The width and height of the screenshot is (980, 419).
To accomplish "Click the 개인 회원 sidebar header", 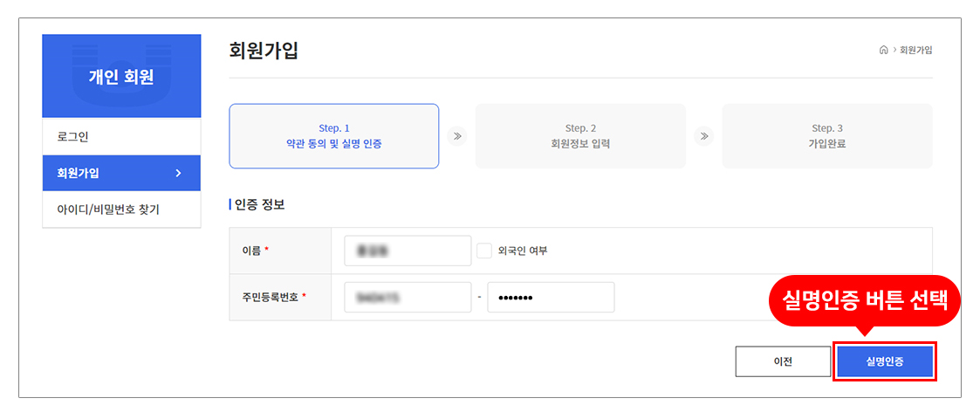I will click(x=121, y=78).
